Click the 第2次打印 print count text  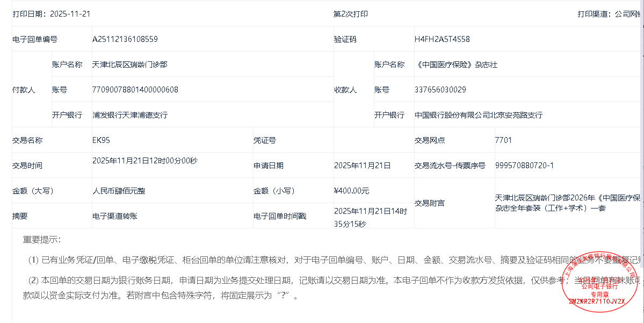(x=351, y=14)
